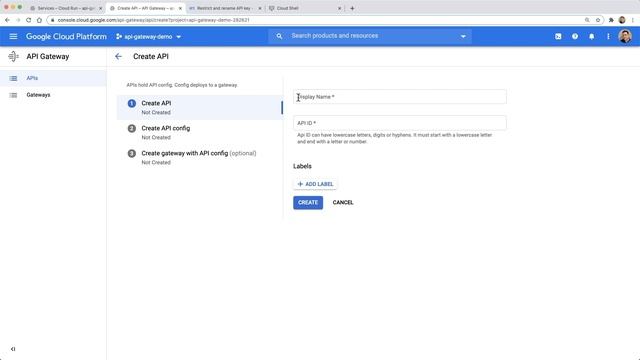Screen dimensions: 640x360
Task: Switch to the Services – Cloud Run tab
Action: pyautogui.click(x=66, y=8)
